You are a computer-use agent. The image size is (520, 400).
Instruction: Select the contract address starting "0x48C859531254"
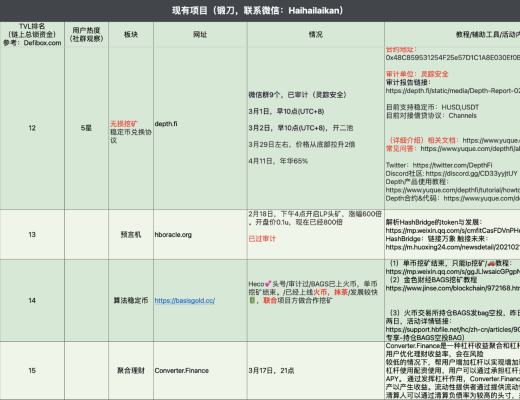tap(453, 58)
